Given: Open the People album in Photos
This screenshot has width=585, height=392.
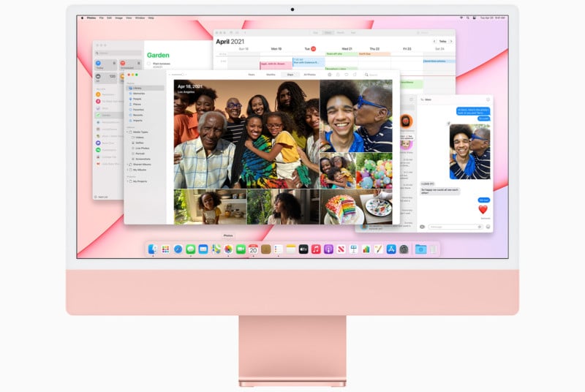Looking at the screenshot, I should coord(137,99).
